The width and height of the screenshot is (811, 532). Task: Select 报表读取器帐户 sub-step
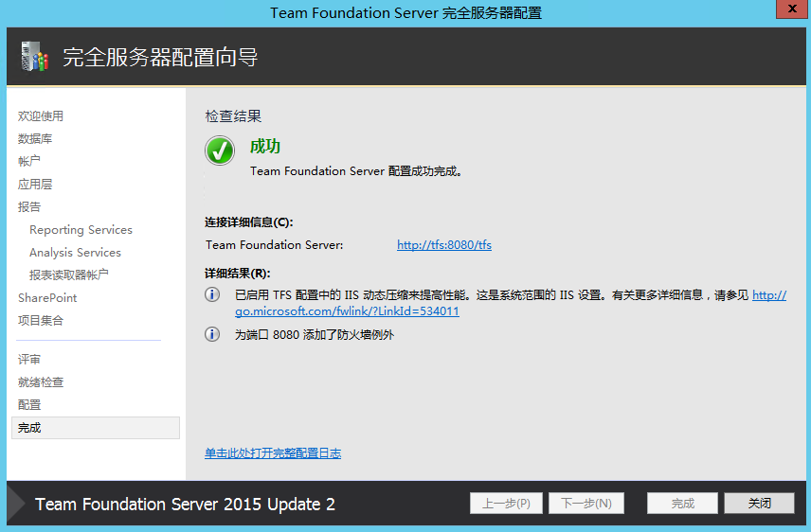[69, 275]
